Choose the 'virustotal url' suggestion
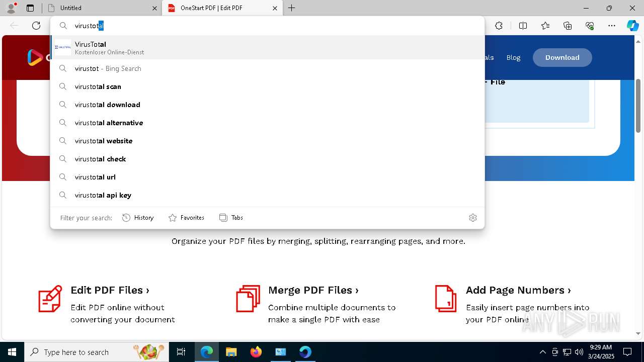Viewport: 644px width, 362px height. (x=267, y=177)
